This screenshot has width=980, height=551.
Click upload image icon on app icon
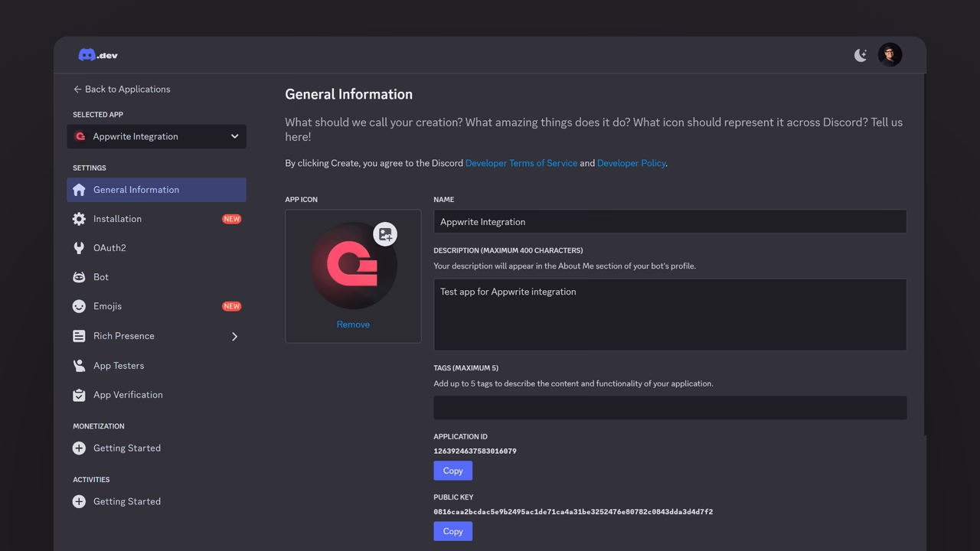pos(385,234)
